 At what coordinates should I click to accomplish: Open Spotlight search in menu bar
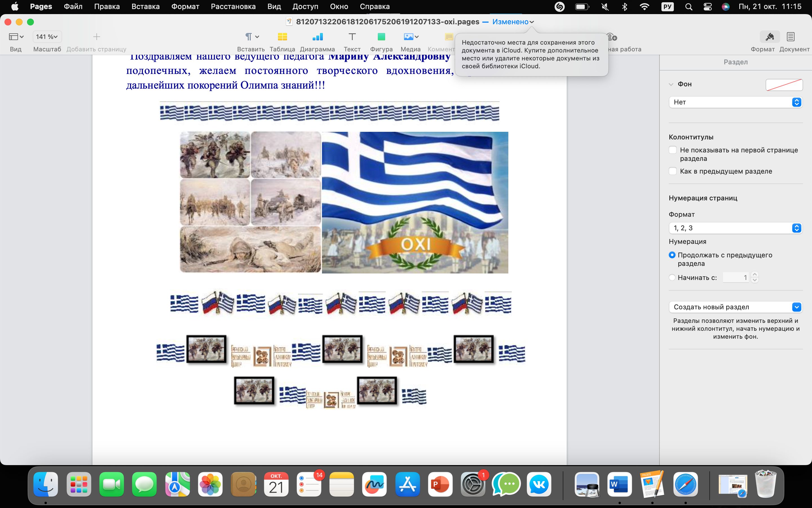[x=689, y=7]
